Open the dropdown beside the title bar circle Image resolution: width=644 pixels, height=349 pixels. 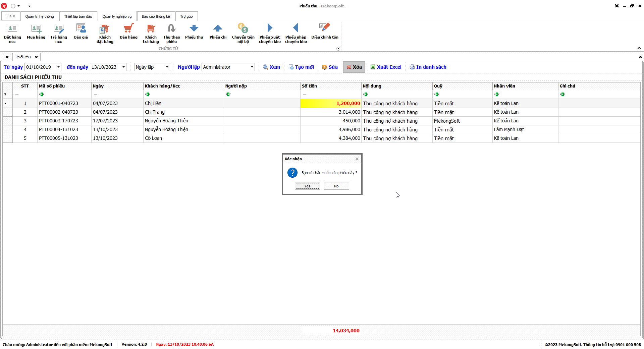click(x=19, y=6)
